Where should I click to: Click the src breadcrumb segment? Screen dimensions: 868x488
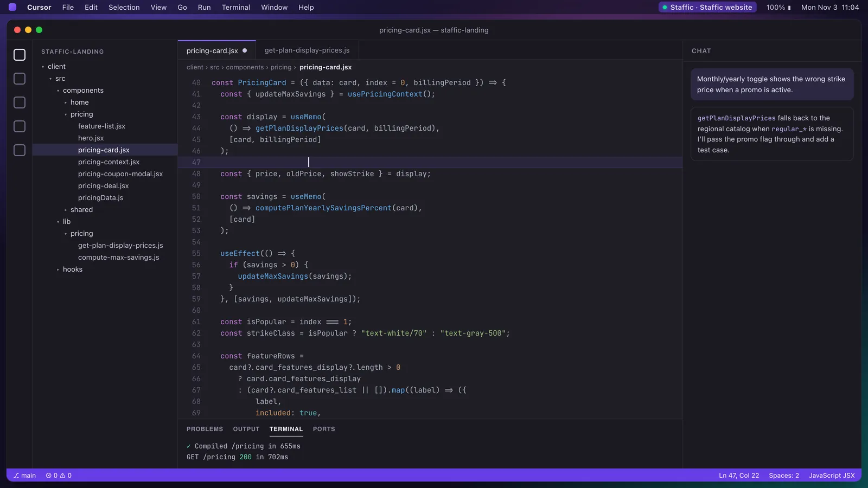coord(215,67)
